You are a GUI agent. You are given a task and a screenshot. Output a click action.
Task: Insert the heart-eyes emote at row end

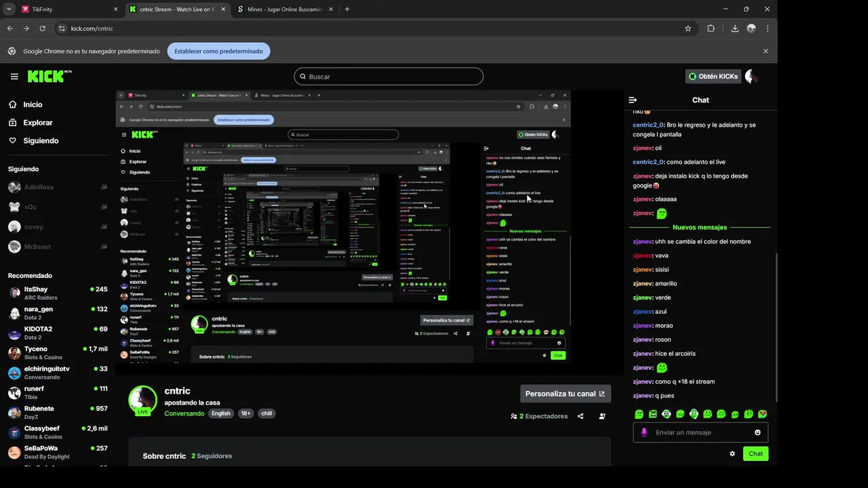pos(762,414)
